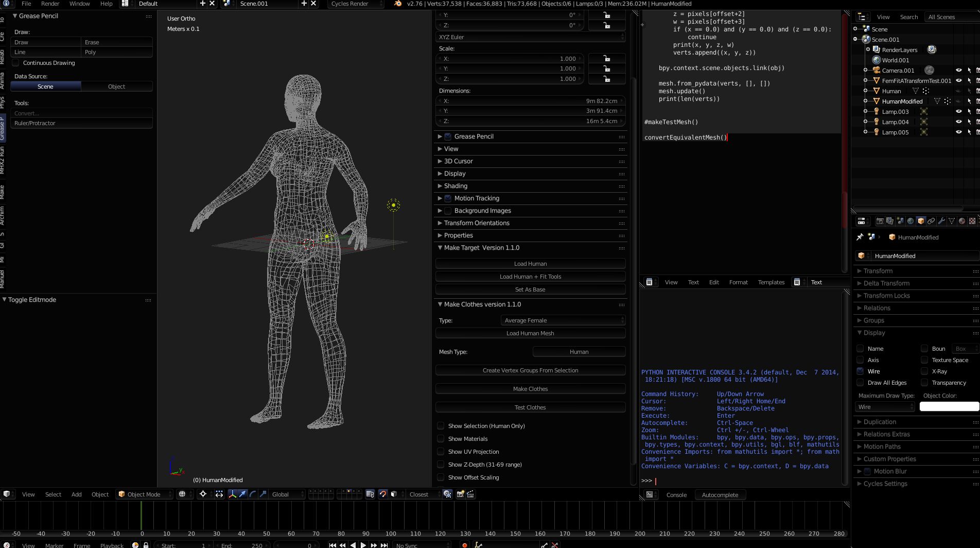This screenshot has height=548, width=980.
Task: Click the Ruler/Protractor tool button
Action: click(x=81, y=123)
